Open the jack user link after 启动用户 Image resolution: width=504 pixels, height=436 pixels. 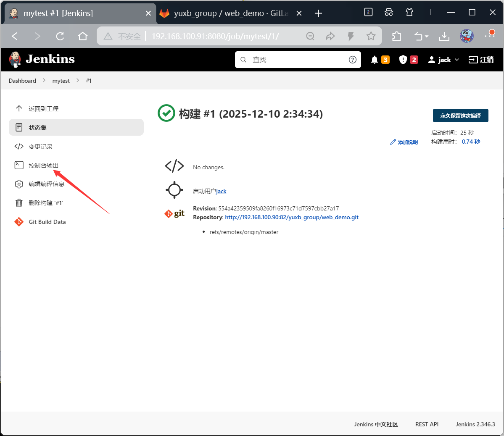coord(221,191)
